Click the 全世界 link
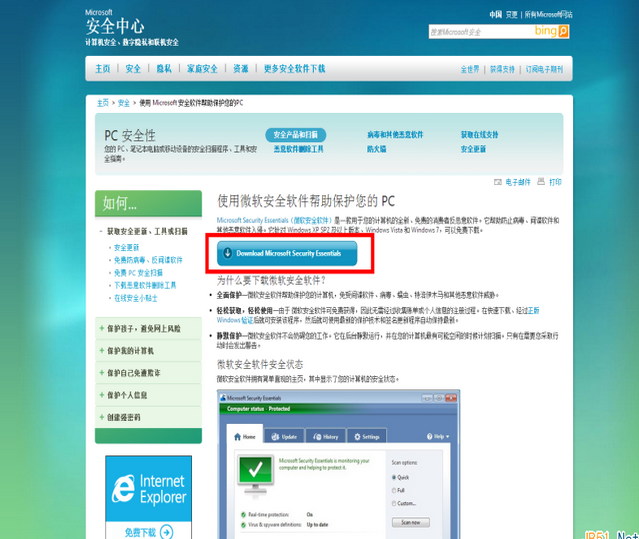Image resolution: width=639 pixels, height=539 pixels. click(x=470, y=69)
